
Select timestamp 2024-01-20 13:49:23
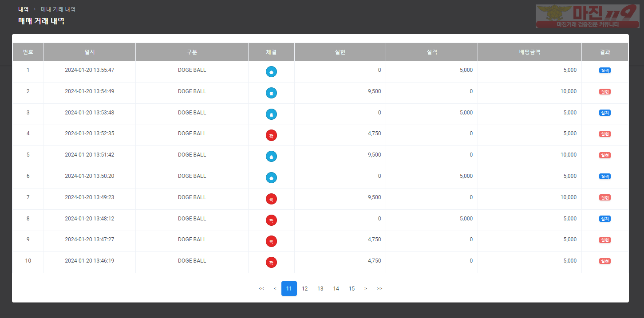pos(90,197)
